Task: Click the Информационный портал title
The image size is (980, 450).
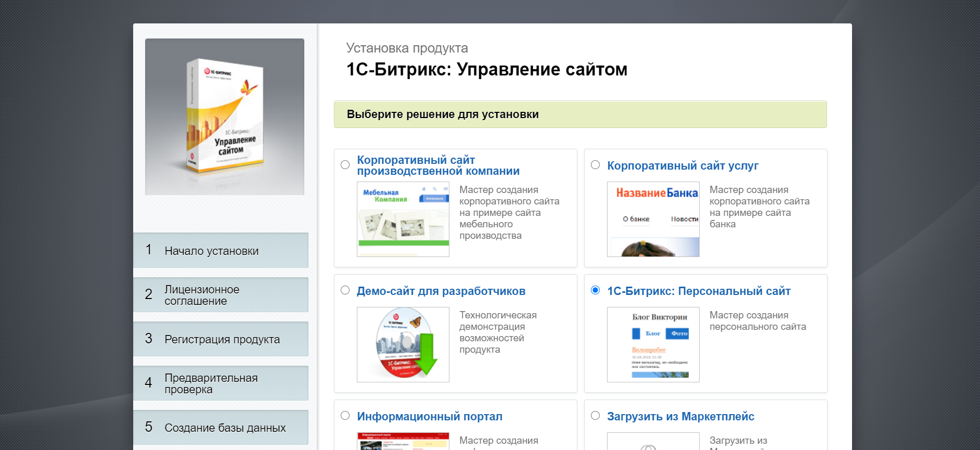Action: click(430, 416)
